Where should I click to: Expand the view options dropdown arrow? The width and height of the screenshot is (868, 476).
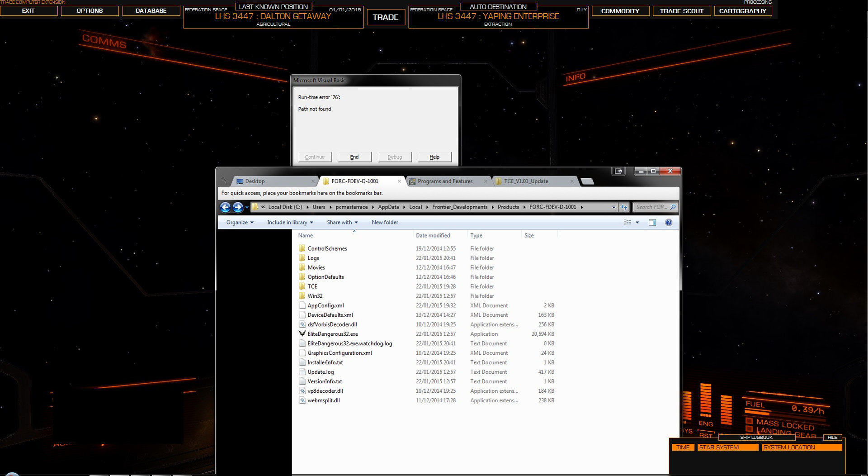click(637, 222)
